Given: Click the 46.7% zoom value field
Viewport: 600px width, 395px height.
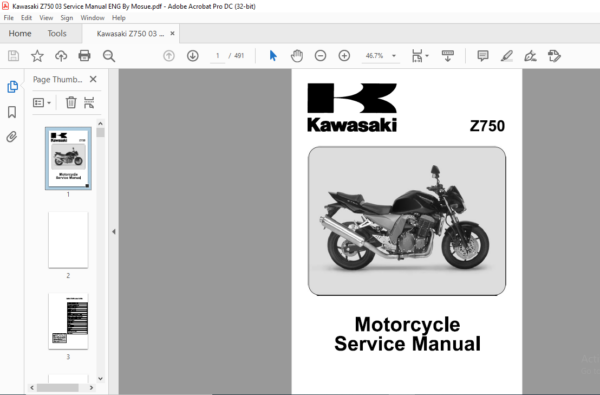Looking at the screenshot, I should 374,56.
